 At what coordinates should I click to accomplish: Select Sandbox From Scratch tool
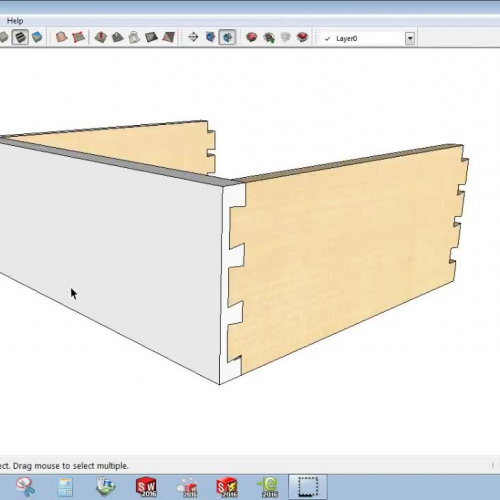(x=79, y=37)
